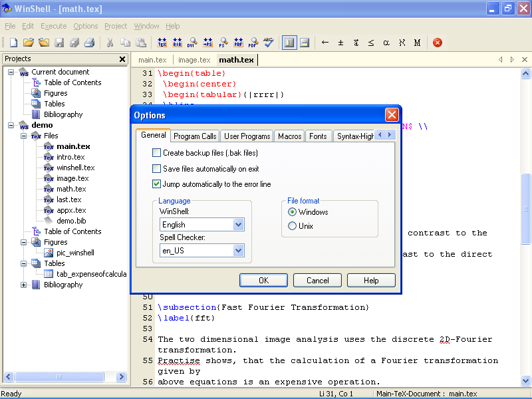This screenshot has height=399, width=532.
Task: Insert the Greek alpha math symbol
Action: tap(386, 42)
